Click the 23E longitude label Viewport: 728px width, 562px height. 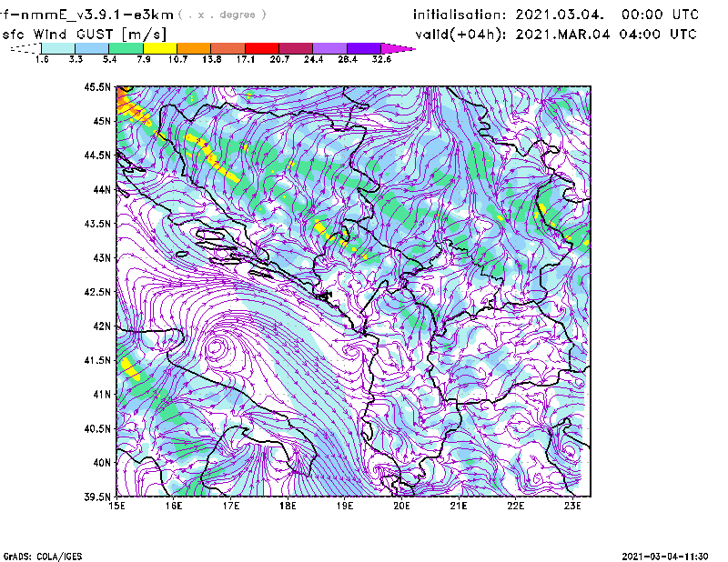click(x=572, y=506)
